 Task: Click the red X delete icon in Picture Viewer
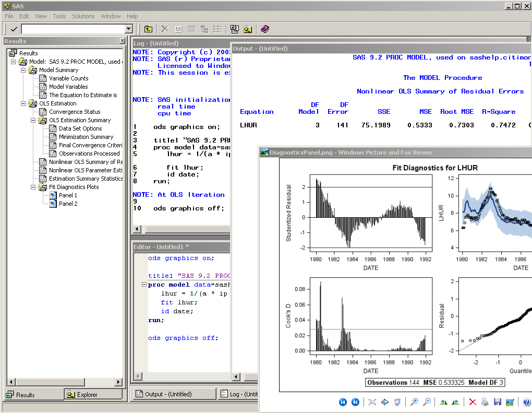point(473,402)
